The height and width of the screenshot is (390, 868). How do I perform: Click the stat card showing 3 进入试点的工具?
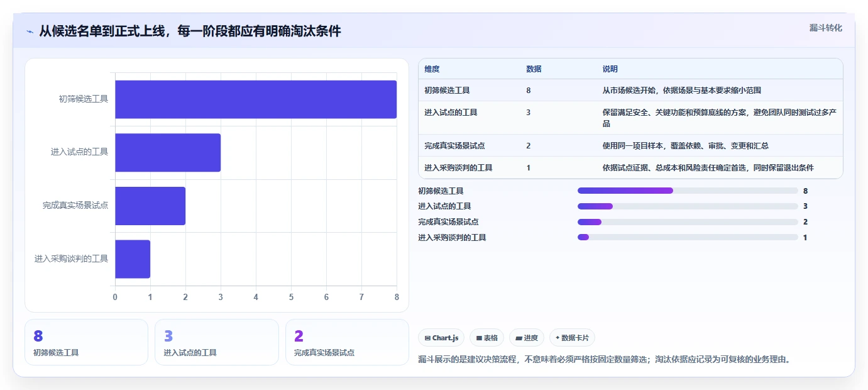217,342
